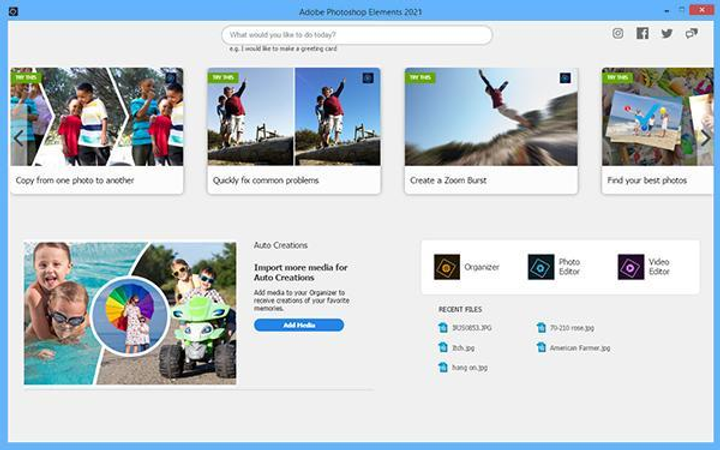Click the file icon beside itch.jpg
Screen dimensions: 720x450
pos(443,347)
